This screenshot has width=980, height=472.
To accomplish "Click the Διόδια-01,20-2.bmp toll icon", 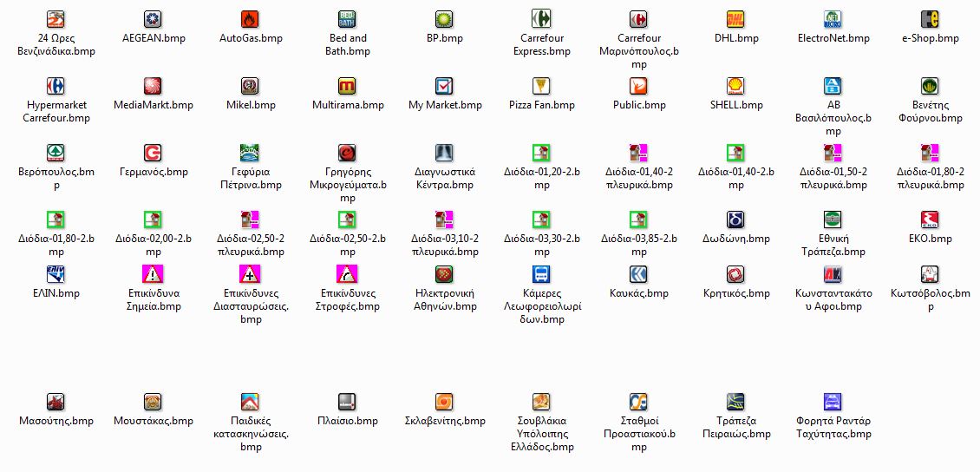I will (541, 154).
